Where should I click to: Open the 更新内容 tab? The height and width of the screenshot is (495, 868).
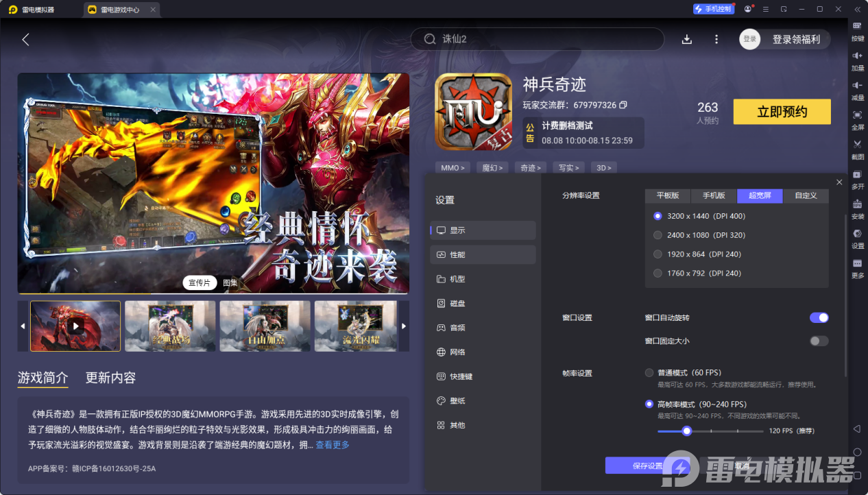[110, 378]
